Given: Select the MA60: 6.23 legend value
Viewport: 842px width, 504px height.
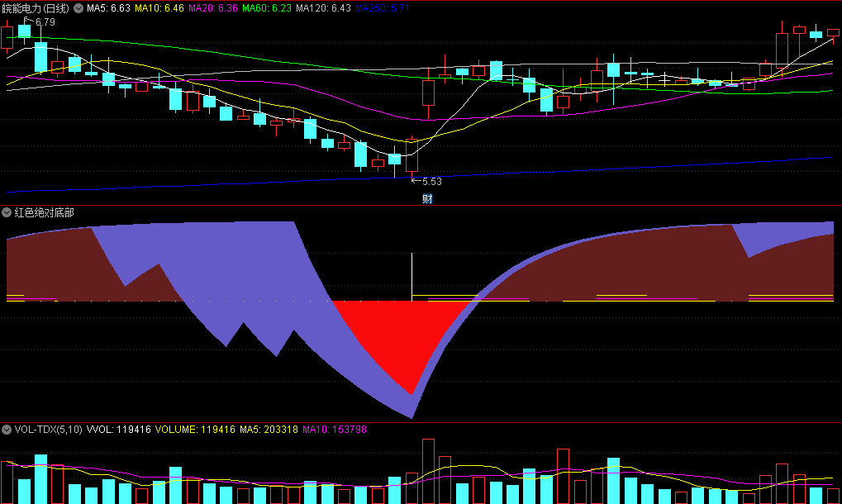Looking at the screenshot, I should [x=267, y=8].
